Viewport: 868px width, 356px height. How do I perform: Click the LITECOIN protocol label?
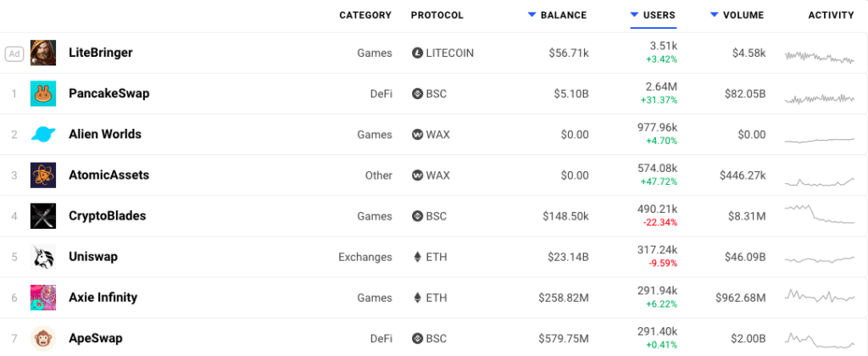[449, 53]
